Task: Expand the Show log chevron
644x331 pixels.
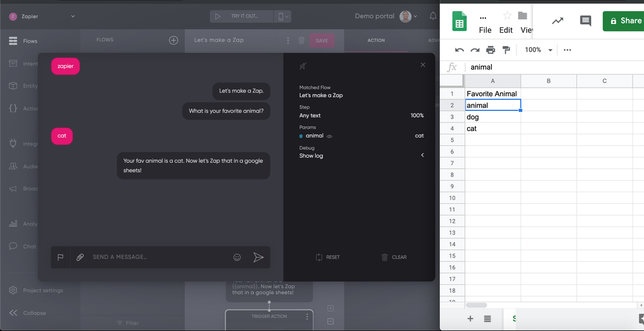Action: [x=422, y=155]
